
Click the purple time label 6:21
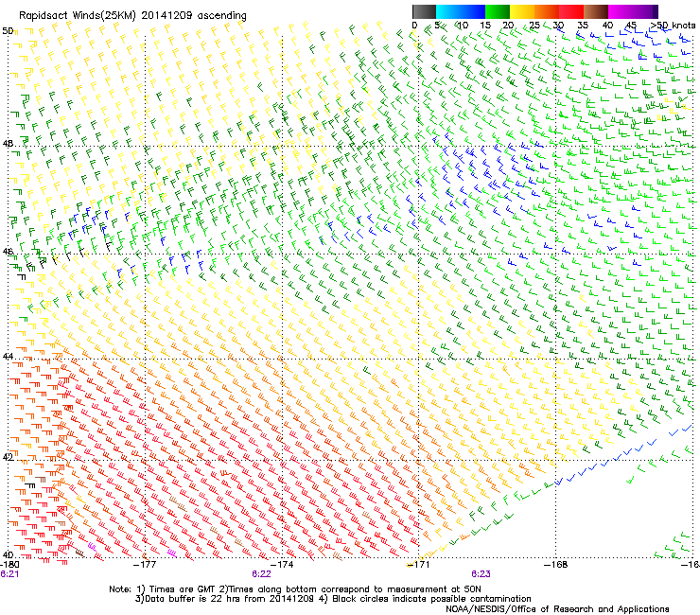[x=9, y=574]
